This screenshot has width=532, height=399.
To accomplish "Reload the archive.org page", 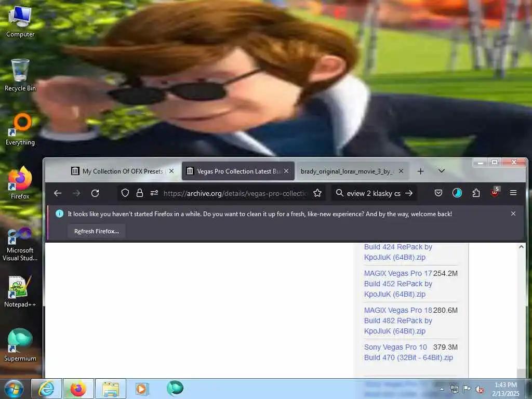I will click(95, 193).
